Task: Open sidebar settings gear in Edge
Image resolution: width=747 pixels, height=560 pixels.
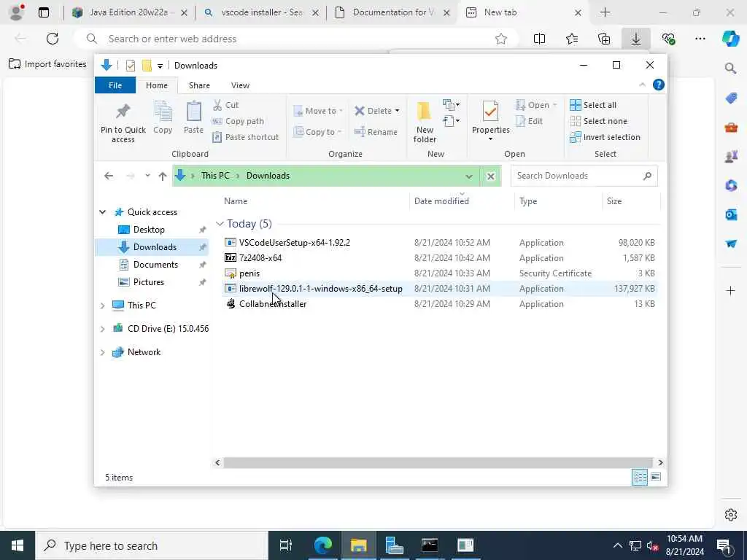Action: (731, 515)
